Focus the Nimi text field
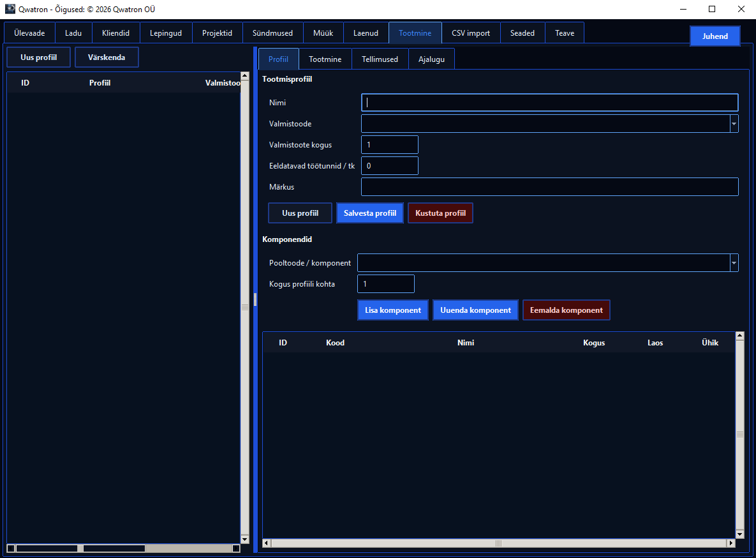The height and width of the screenshot is (558, 756). (x=550, y=102)
